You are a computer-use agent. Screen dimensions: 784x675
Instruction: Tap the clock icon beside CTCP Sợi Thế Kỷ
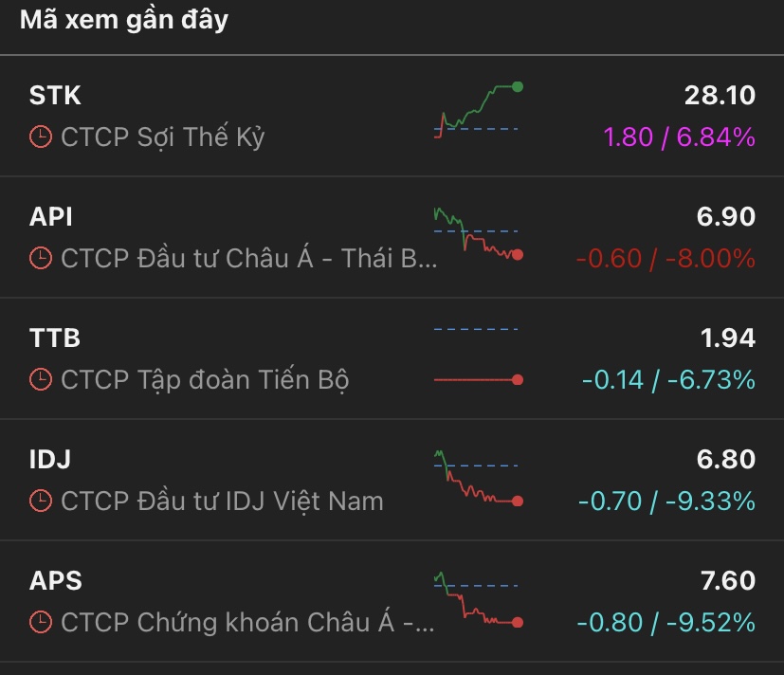tap(41, 137)
